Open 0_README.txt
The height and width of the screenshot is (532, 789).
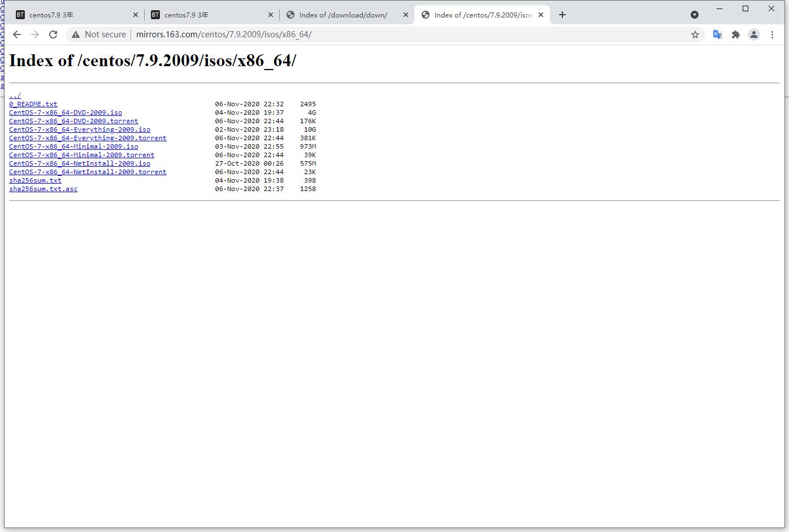33,104
